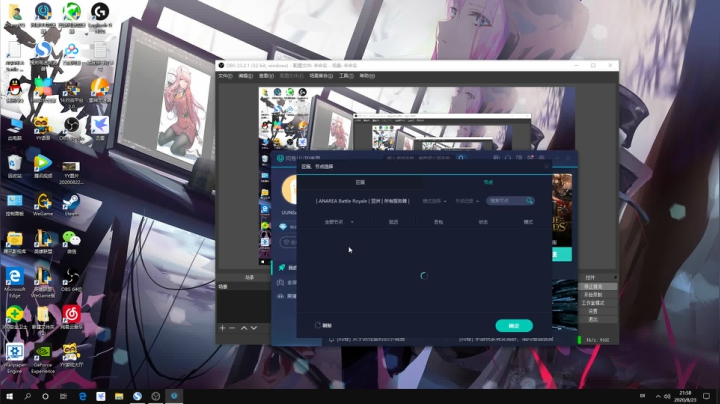Sort by the 延迟 column header
Screen dimensions: 720x404
coord(394,222)
